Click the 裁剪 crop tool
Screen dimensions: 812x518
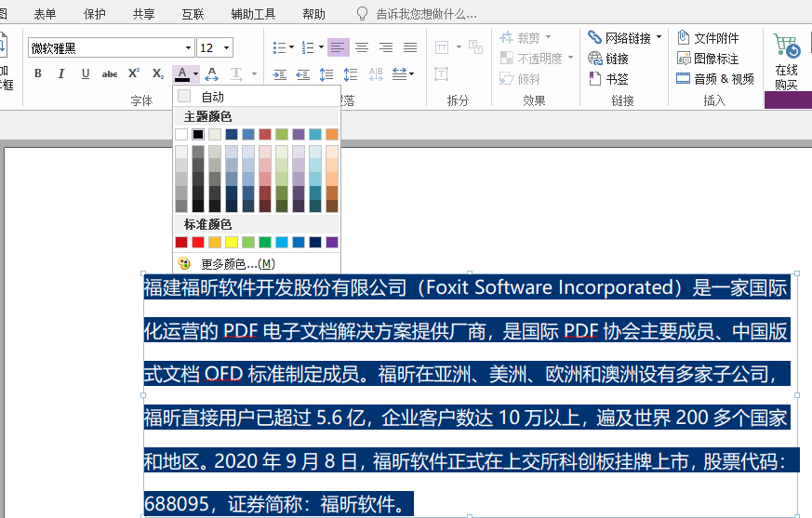click(x=519, y=38)
